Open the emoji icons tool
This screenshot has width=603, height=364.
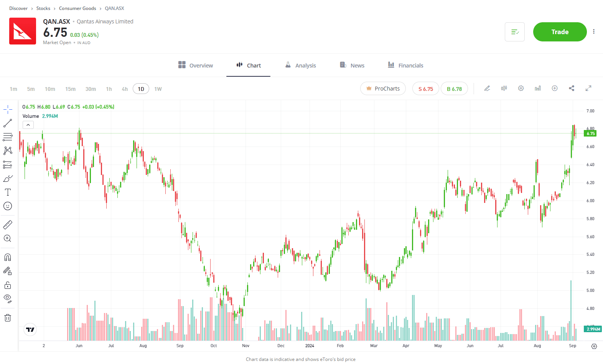point(8,206)
